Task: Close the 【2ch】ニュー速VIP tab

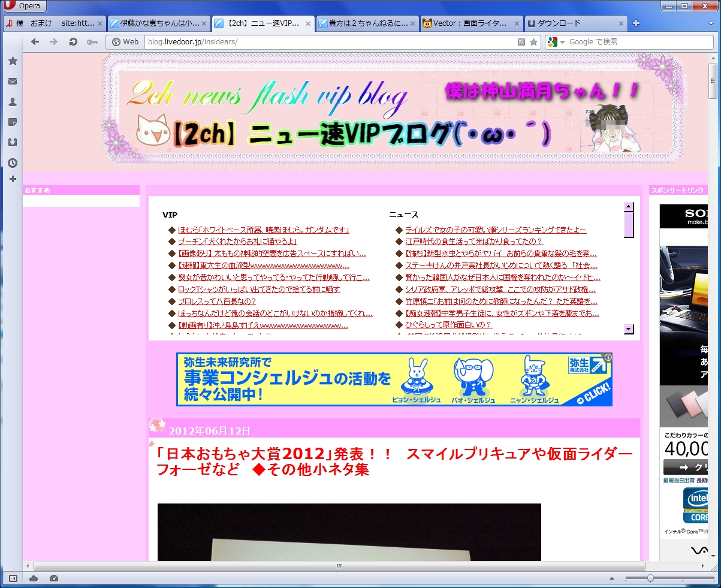Action: tap(308, 24)
